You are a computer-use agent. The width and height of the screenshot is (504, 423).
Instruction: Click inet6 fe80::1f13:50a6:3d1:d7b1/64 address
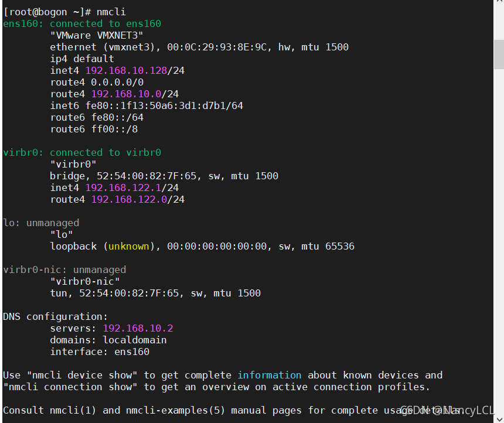147,105
